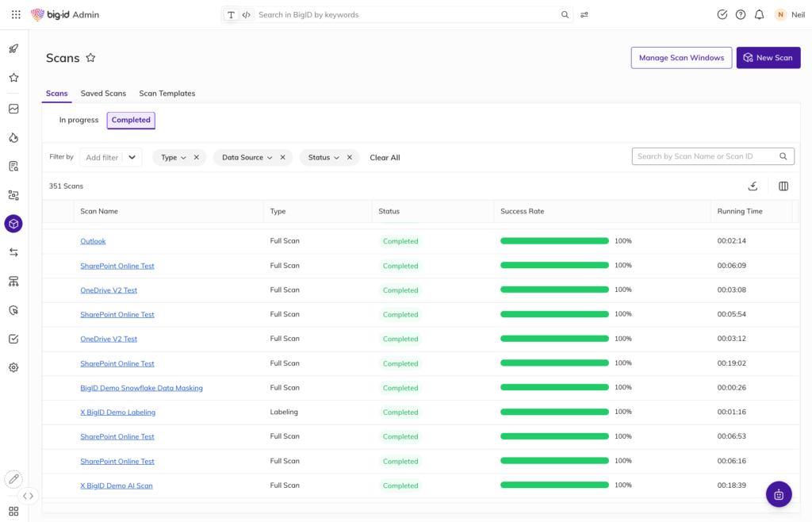Switch search to code mode
Viewport: 812px width, 522px height.
tap(247, 14)
